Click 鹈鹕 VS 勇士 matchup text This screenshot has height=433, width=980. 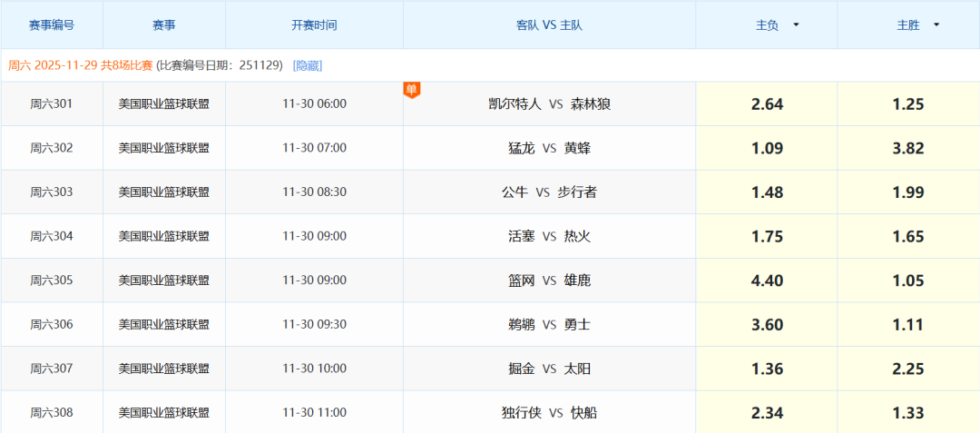[549, 325]
